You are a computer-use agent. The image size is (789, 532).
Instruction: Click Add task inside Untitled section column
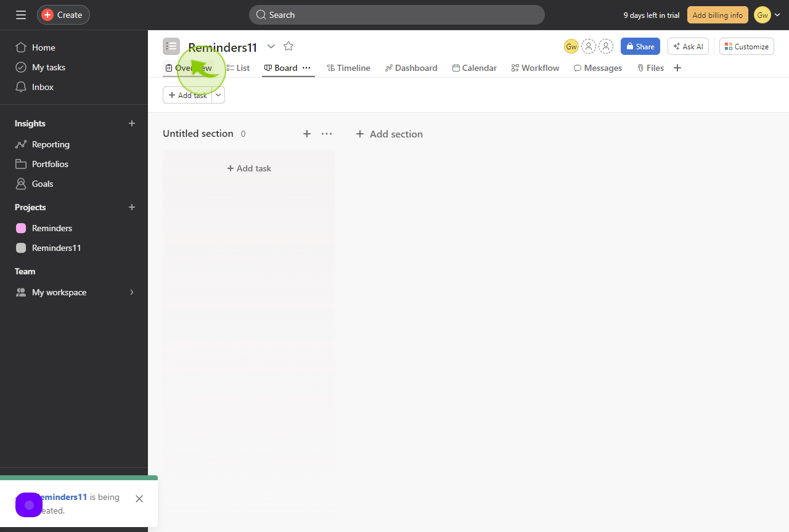pos(249,168)
